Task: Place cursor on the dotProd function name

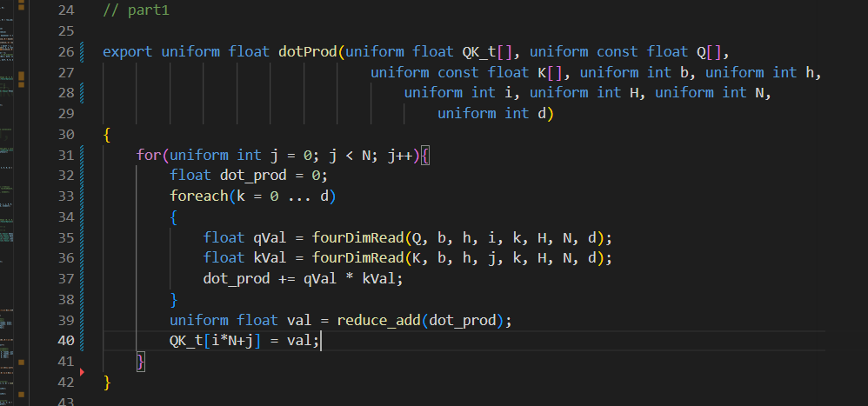Action: (x=307, y=52)
